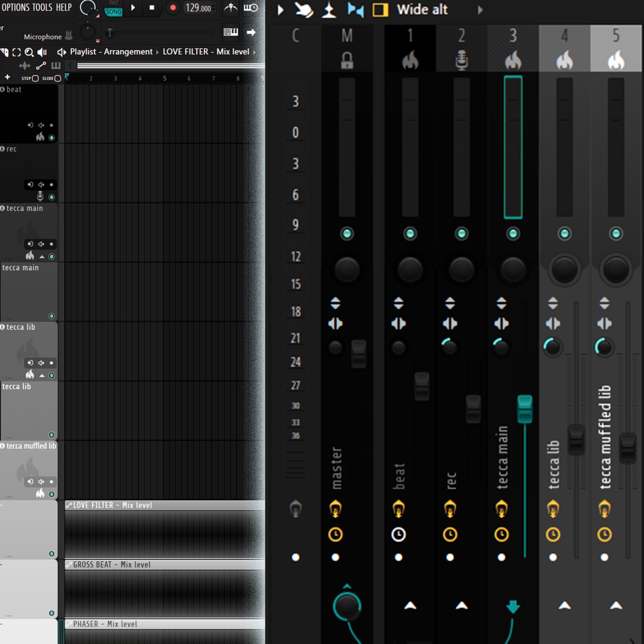Click the Microphone fader icon
Image resolution: width=644 pixels, height=644 pixels.
(69, 35)
